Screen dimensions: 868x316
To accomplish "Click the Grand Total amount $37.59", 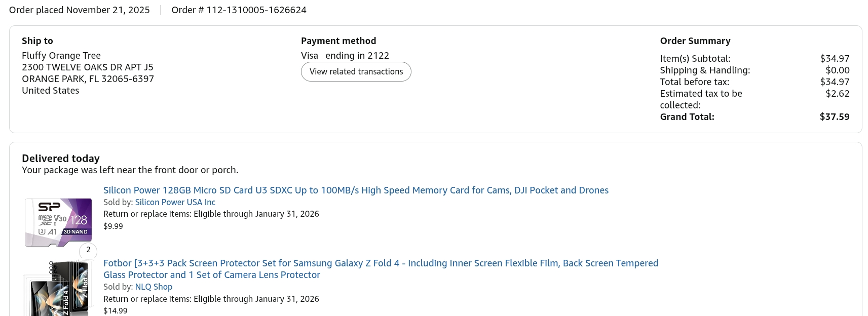I will point(834,117).
